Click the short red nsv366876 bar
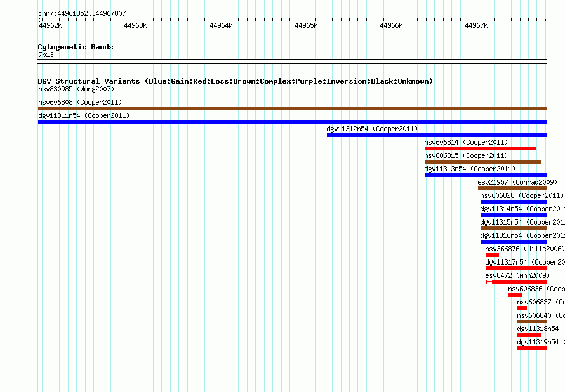 [x=492, y=255]
